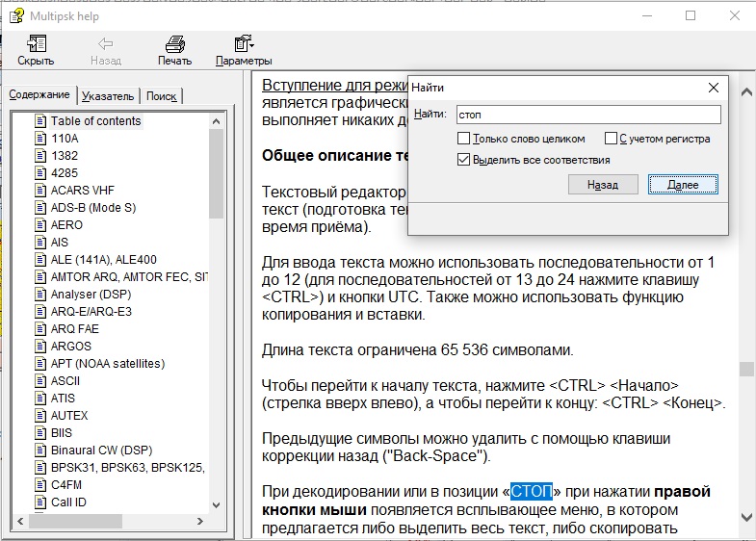The width and height of the screenshot is (756, 541).
Task: Enable the С учетом регистра checkbox
Action: pyautogui.click(x=611, y=139)
